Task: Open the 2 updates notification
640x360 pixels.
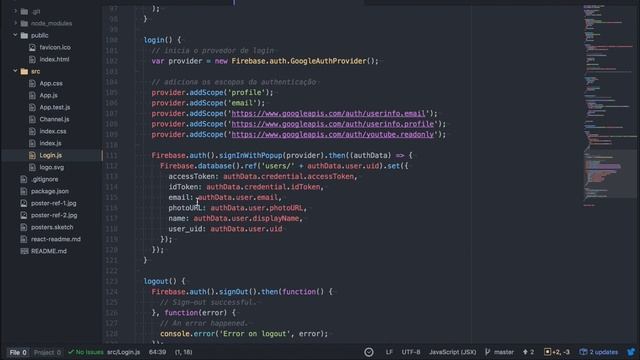Action: 599,352
